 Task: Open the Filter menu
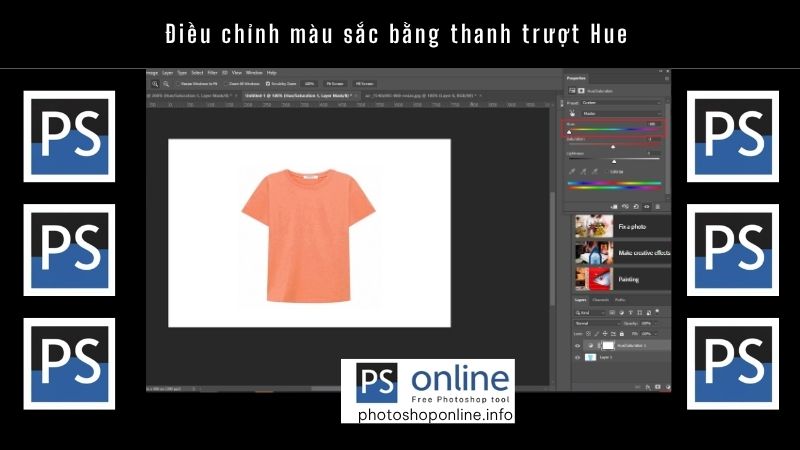click(212, 73)
